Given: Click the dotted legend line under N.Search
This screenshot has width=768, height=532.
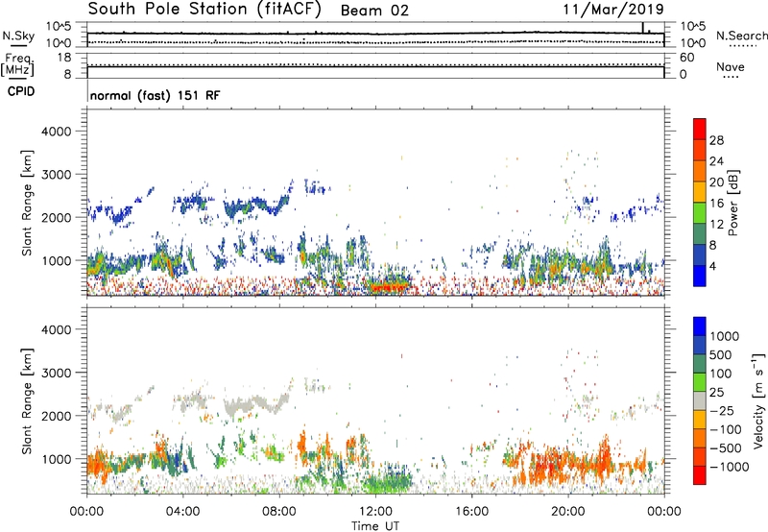Looking at the screenshot, I should [x=743, y=46].
